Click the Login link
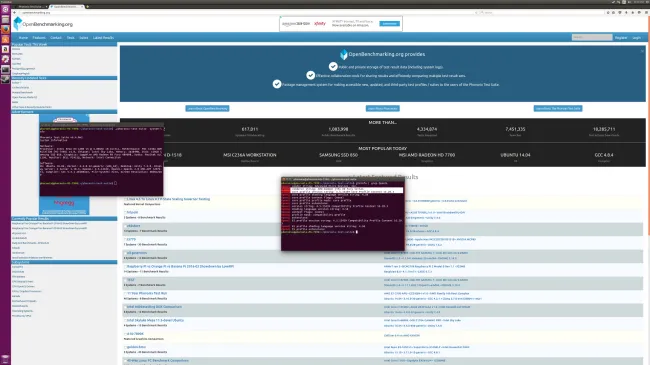Image resolution: width=650 pixels, height=365 pixels. pos(636,38)
